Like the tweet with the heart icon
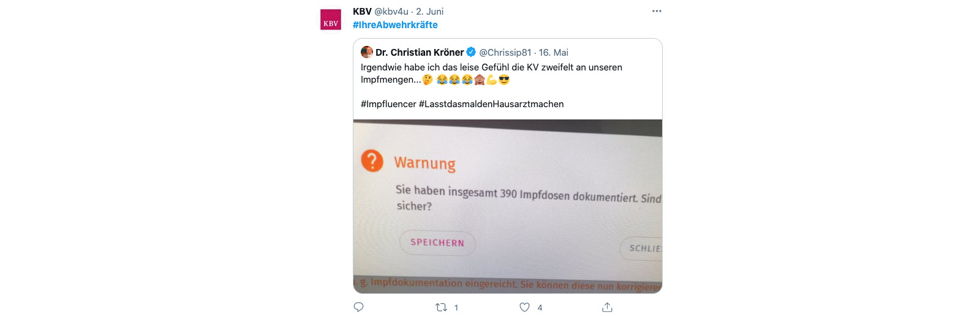980x316 pixels. (x=524, y=307)
